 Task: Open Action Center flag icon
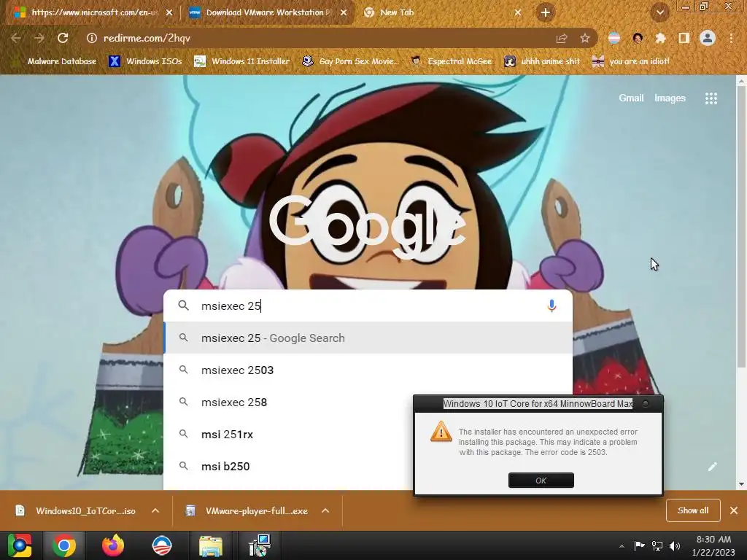[x=639, y=545]
